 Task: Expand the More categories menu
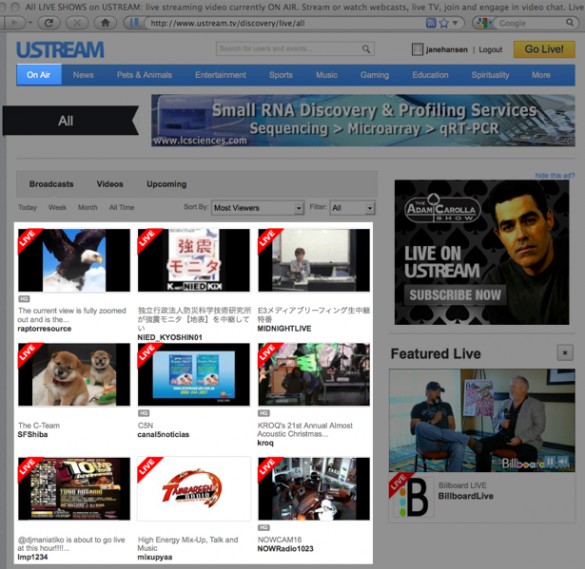(541, 75)
